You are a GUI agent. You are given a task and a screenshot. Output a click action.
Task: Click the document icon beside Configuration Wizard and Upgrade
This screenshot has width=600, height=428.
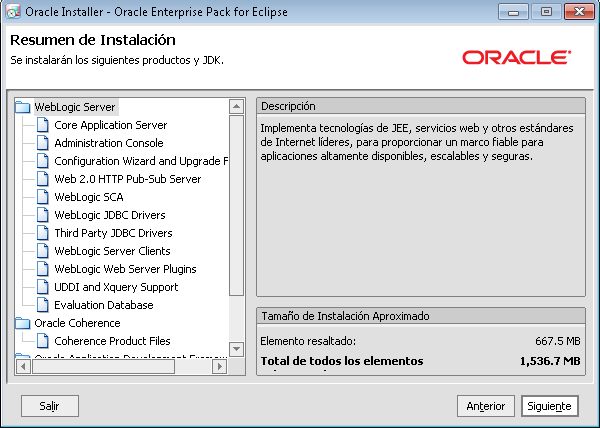(x=42, y=161)
